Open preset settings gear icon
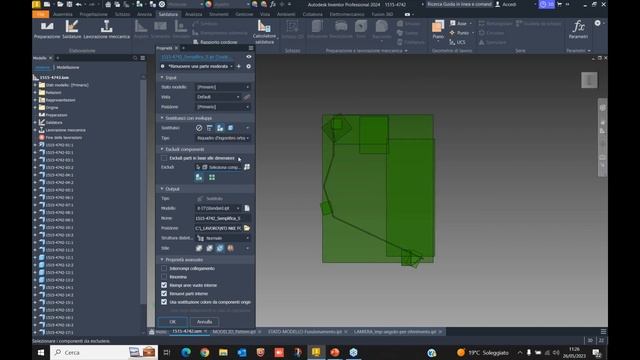Viewport: 640px width, 360px height. point(248,66)
